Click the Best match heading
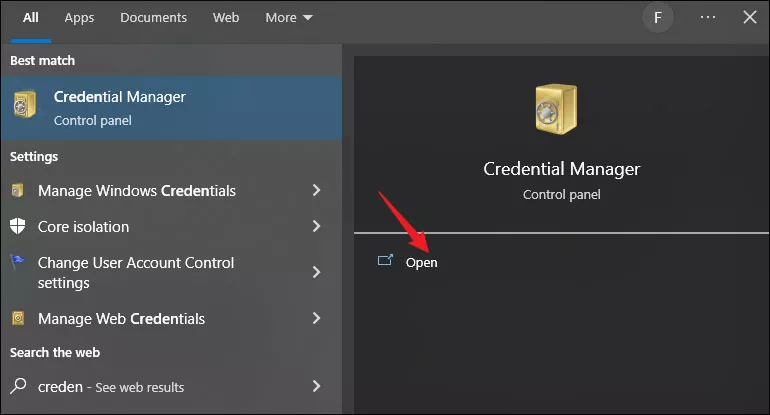 point(43,60)
